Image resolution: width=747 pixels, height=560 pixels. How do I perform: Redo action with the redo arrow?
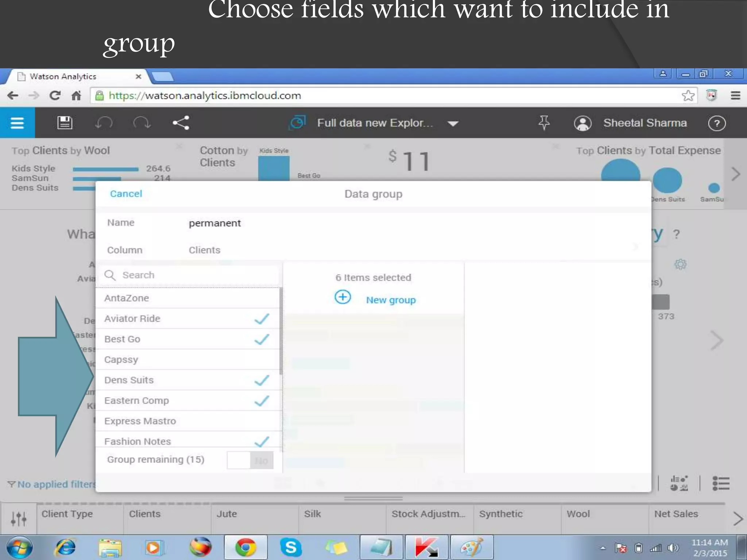(142, 123)
